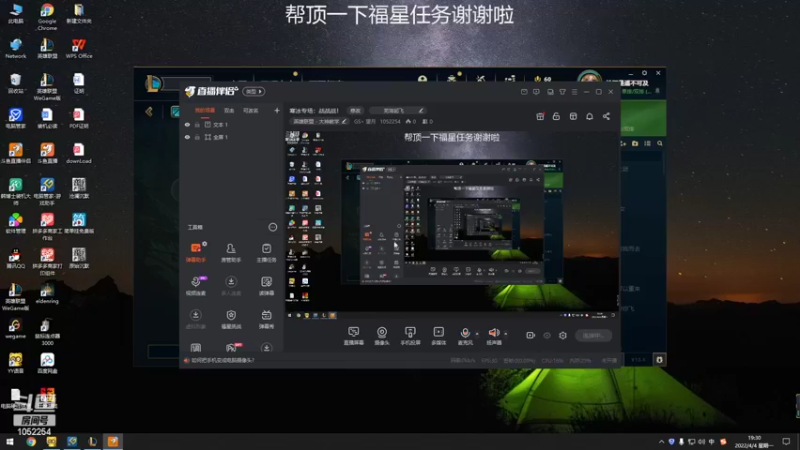
Task: Expand the system tray hidden icons chevron
Action: click(x=661, y=441)
